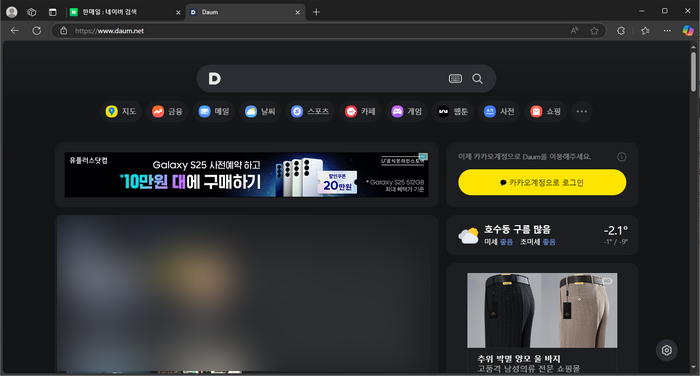
Task: Activate Read aloud icon in address bar
Action: (x=575, y=31)
